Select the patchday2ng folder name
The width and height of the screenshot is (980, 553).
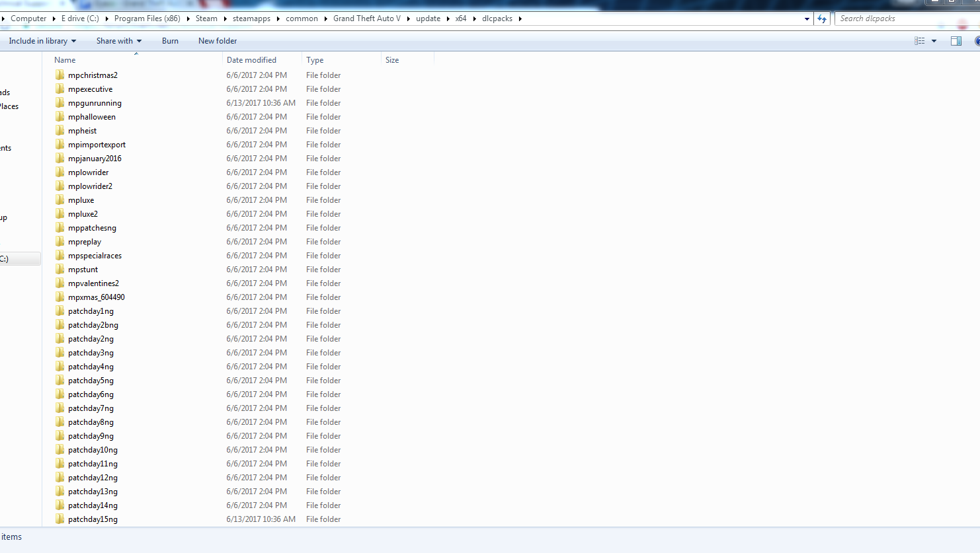[91, 339]
